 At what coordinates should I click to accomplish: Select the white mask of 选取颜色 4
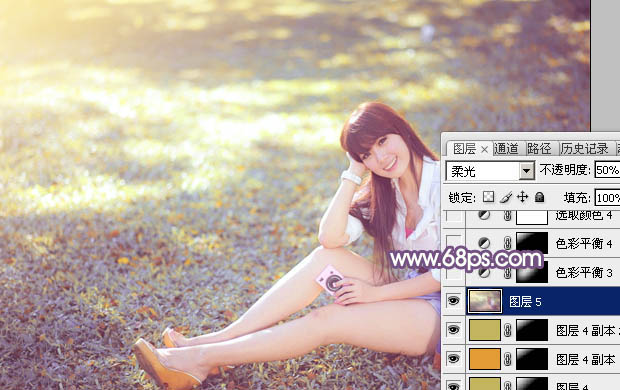coord(532,217)
